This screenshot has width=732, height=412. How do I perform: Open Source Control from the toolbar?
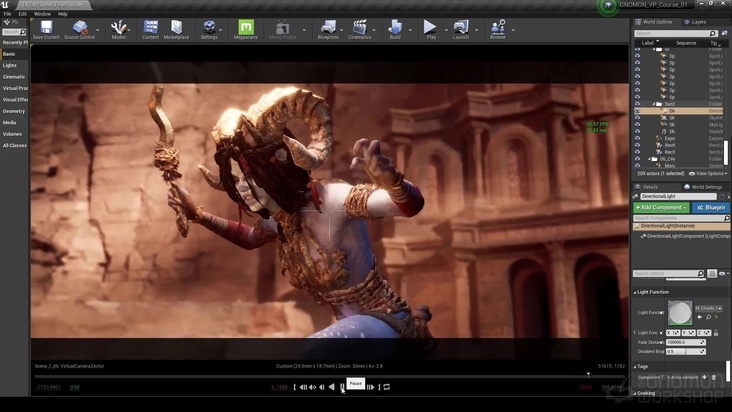pyautogui.click(x=79, y=29)
